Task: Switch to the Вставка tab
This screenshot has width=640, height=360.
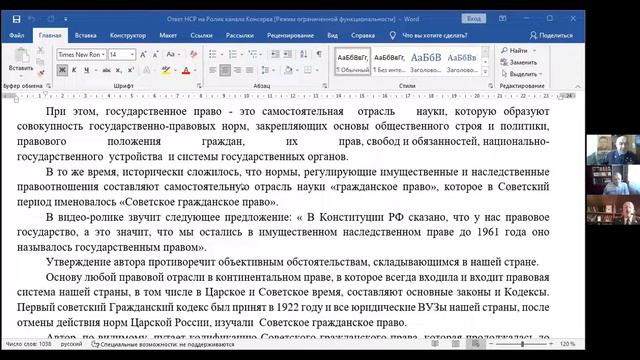Action: click(x=86, y=36)
